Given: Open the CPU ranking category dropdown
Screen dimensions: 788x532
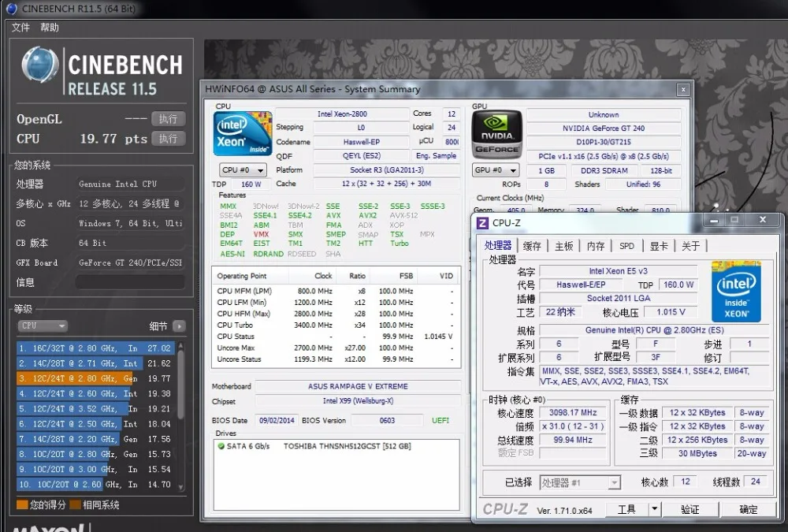Looking at the screenshot, I should click(x=43, y=326).
